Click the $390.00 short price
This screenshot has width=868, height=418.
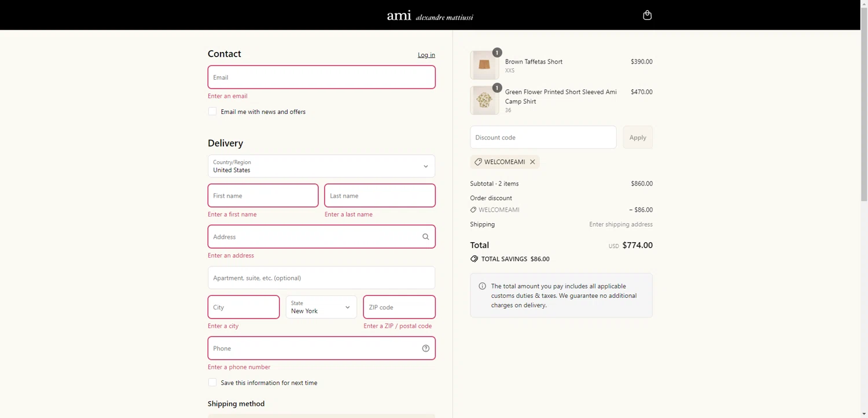pyautogui.click(x=642, y=61)
